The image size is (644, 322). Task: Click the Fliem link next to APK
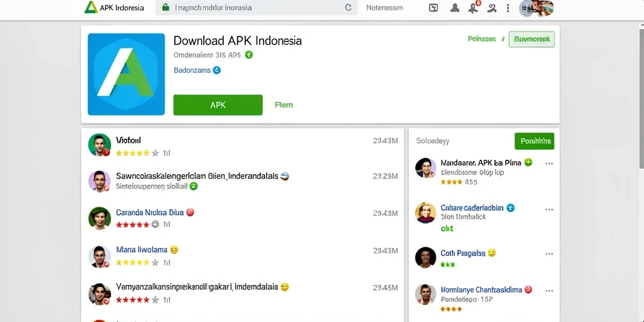tap(284, 105)
